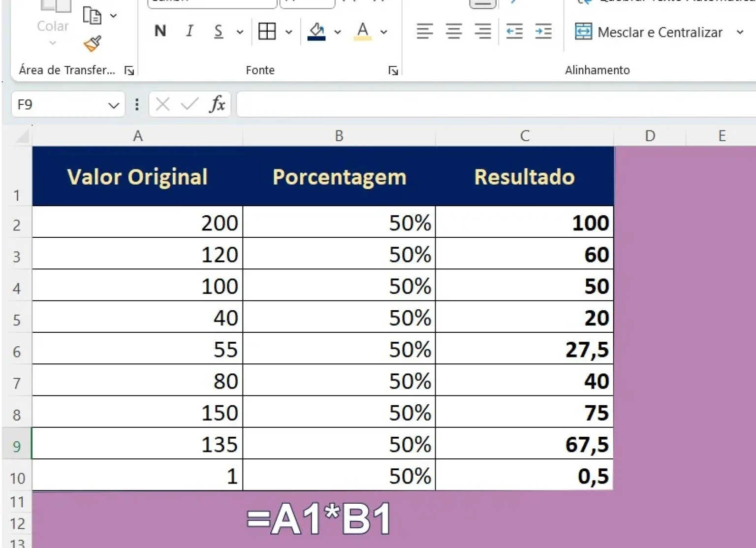Apply font color letter A
Viewport: 756px width, 548px height.
pyautogui.click(x=363, y=32)
